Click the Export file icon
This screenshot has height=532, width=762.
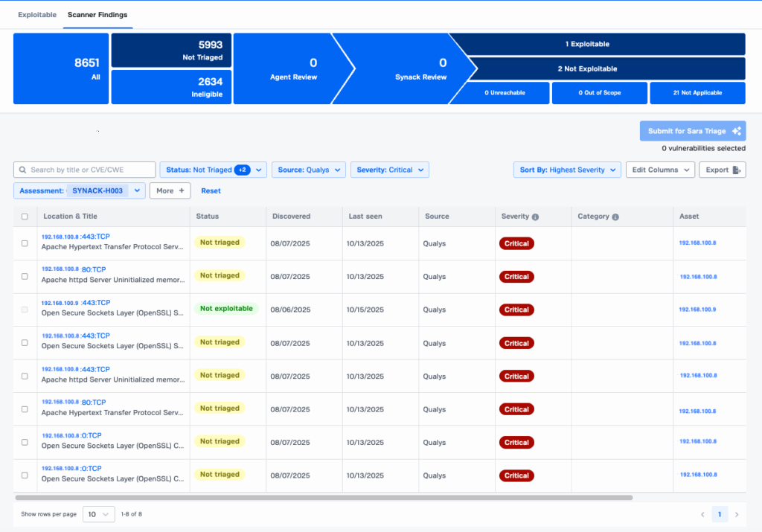[736, 170]
